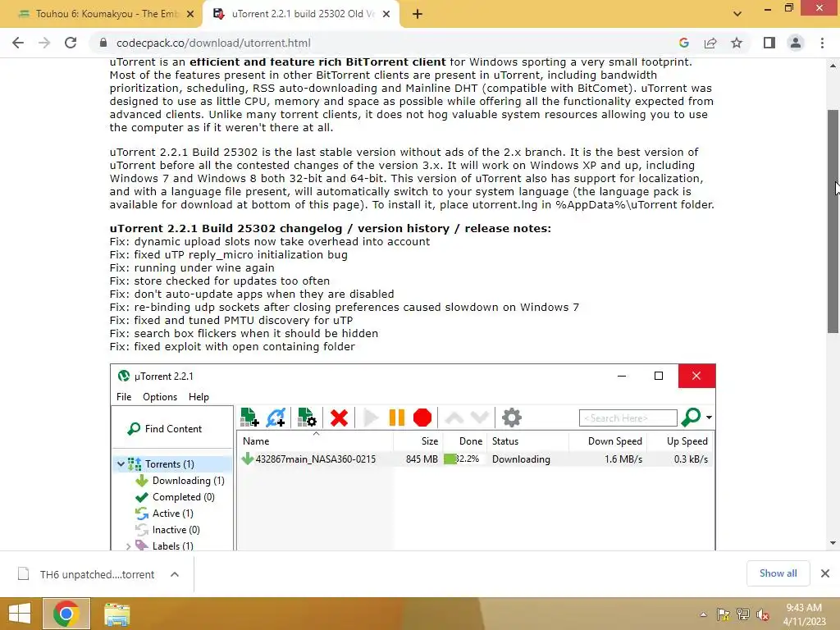Open Google search side icon
The width and height of the screenshot is (840, 630).
coord(683,43)
